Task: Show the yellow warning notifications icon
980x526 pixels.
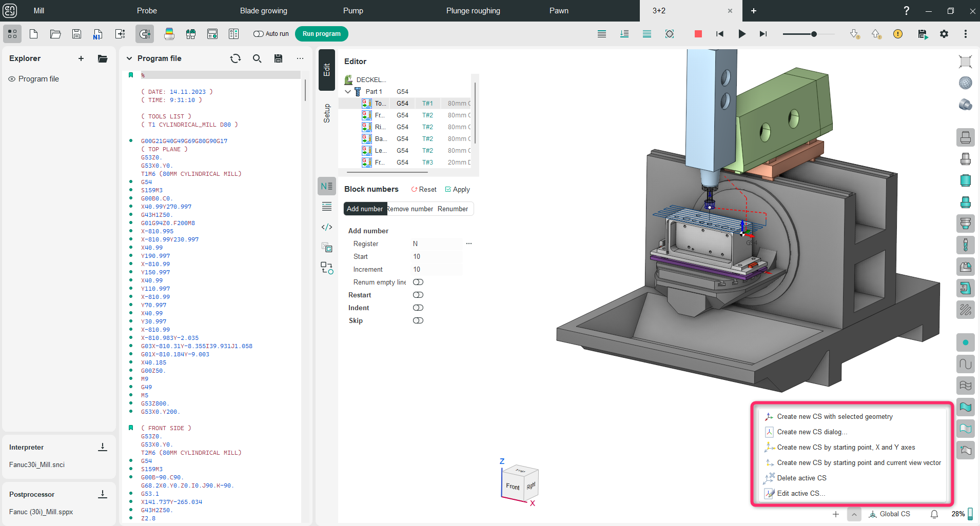Action: [898, 34]
